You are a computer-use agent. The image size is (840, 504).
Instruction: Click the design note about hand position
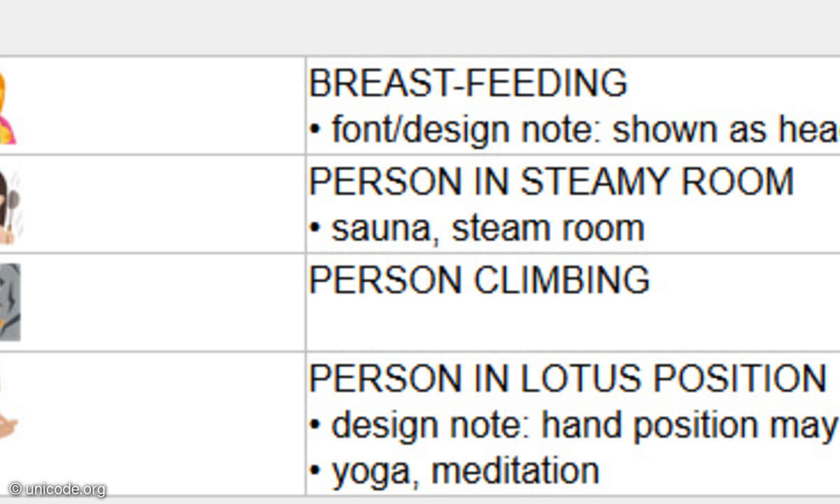coord(574,425)
